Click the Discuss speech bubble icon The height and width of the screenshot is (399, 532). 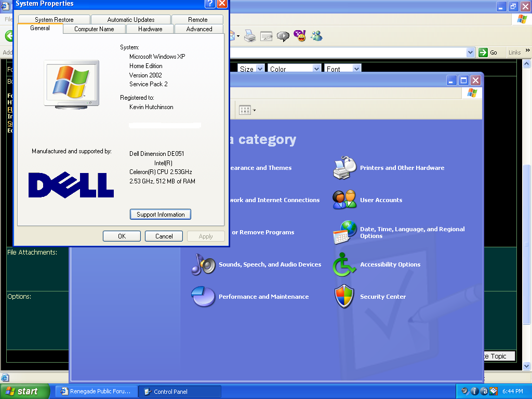[x=283, y=36]
